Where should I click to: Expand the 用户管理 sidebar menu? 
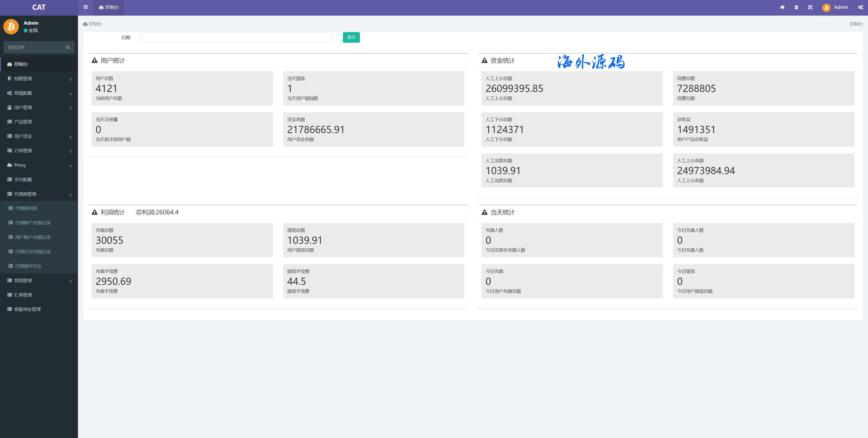[39, 108]
